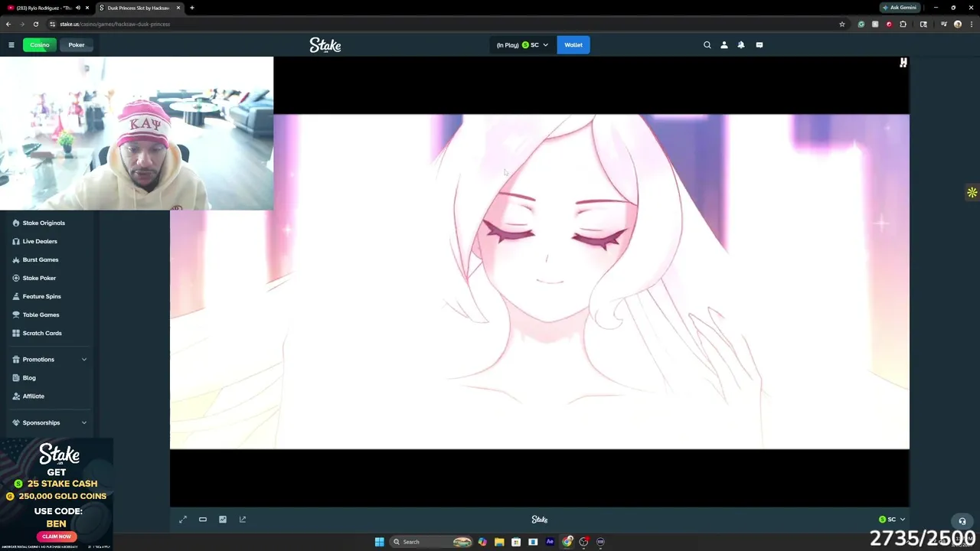Open the Blog link
980x551 pixels.
[x=29, y=378]
